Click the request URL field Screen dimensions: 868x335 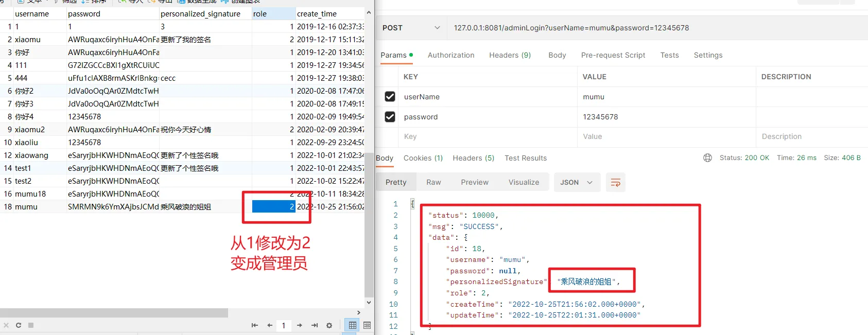click(x=657, y=28)
